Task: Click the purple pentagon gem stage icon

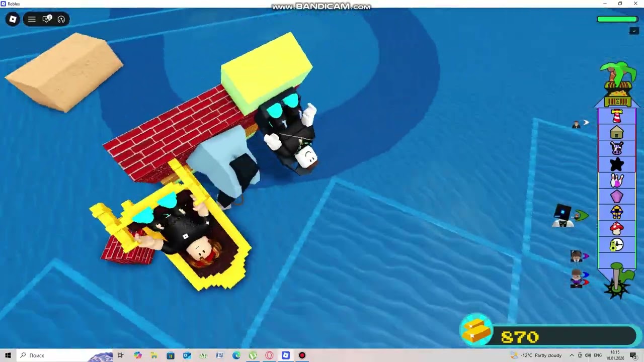Action: 617,197
